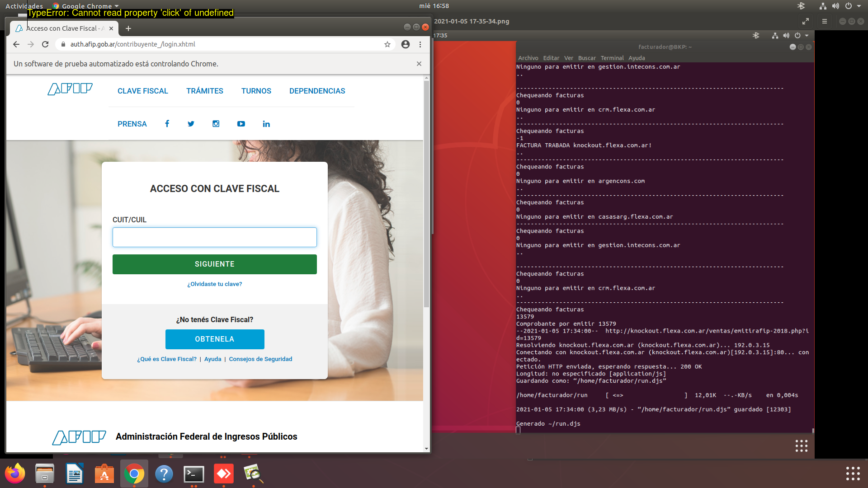
Task: Switch to Google Chrome in the dock
Action: click(x=134, y=474)
